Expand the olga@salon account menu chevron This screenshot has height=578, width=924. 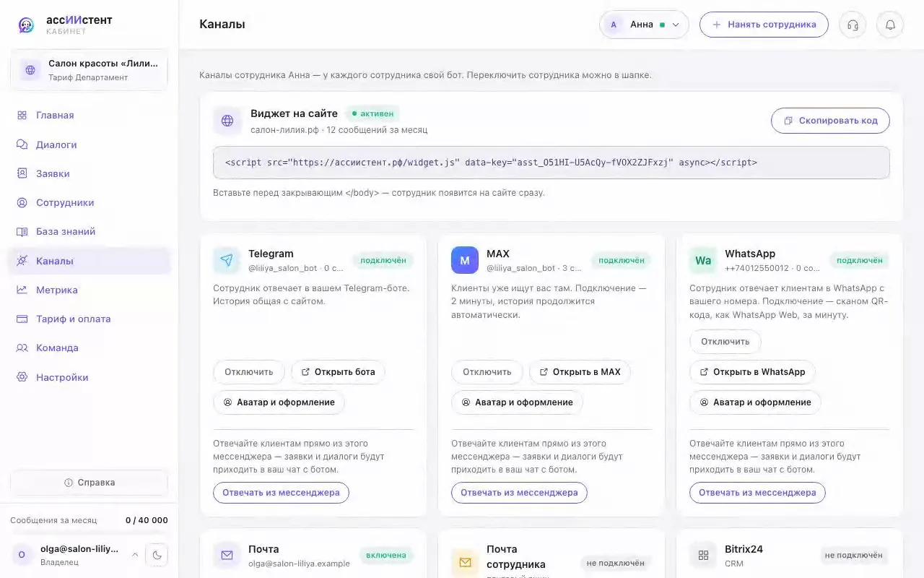(134, 555)
